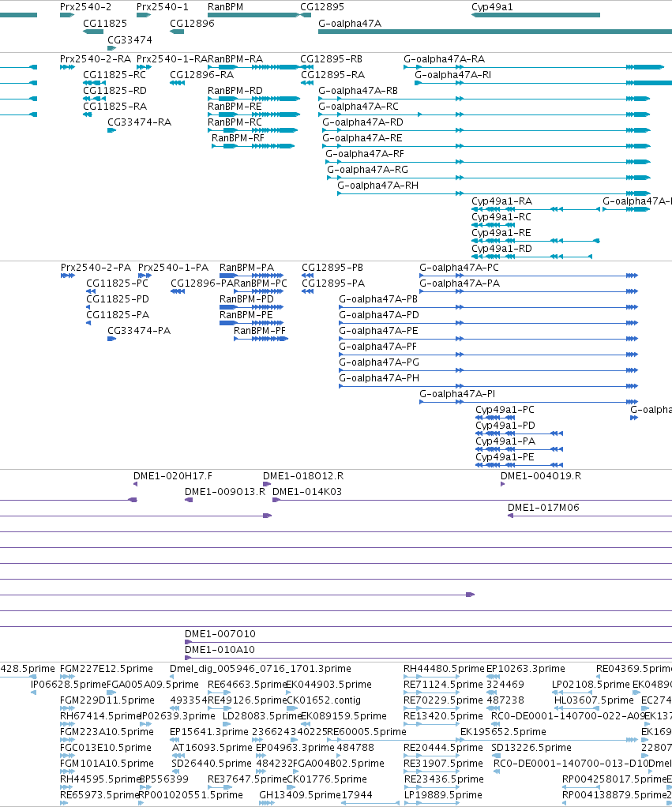Screen dimensions: 672x807
Task: Select the HL03607.5prime EST label
Action: tap(594, 700)
